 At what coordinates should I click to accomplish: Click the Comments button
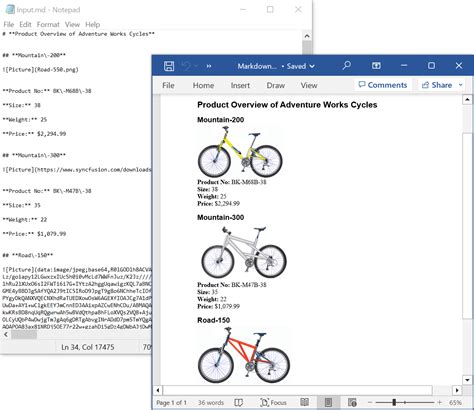tap(383, 85)
